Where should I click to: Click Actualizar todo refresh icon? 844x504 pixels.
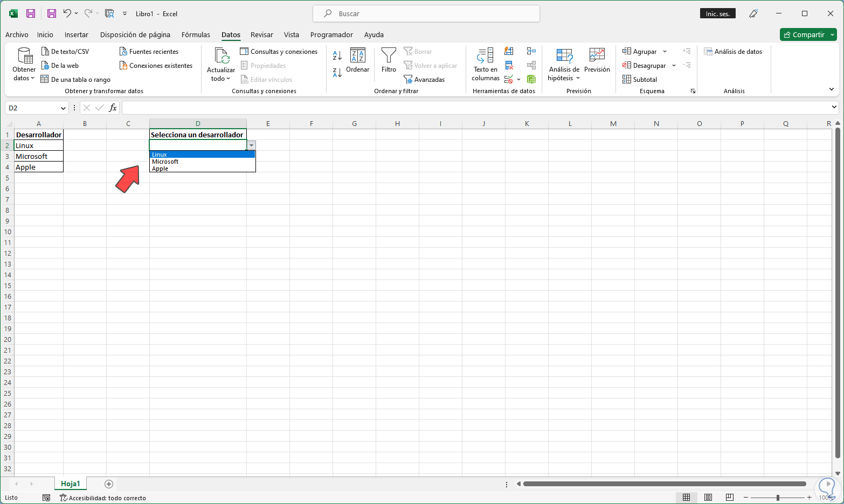coord(222,56)
